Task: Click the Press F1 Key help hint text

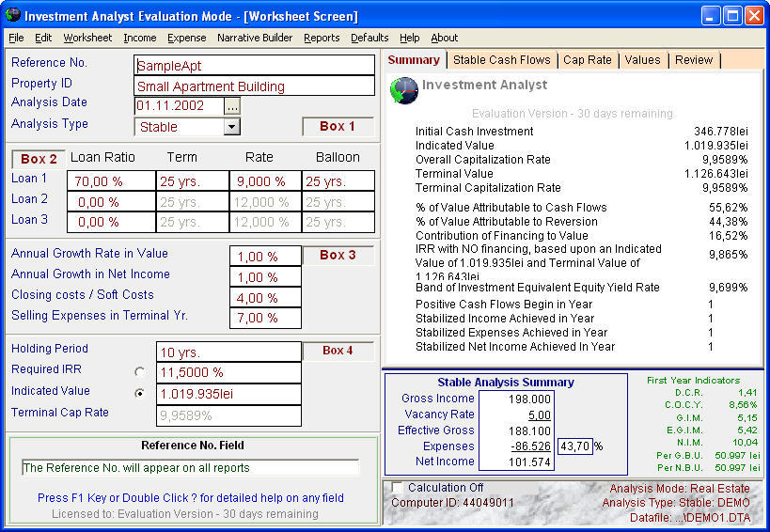Action: point(191,497)
